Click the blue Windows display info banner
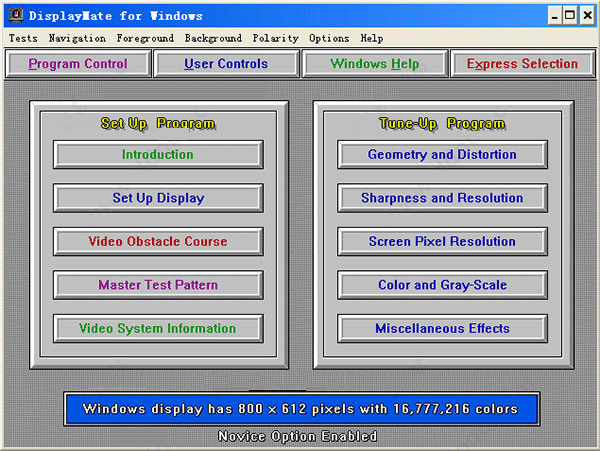 [302, 409]
